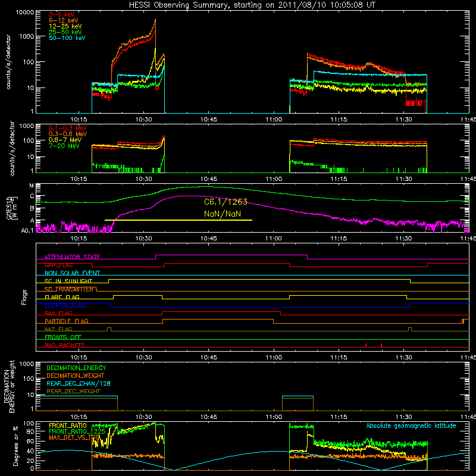476x476 pixels.
Task: Click the yellow flare duration bar in GOES plot
Action: [178, 220]
